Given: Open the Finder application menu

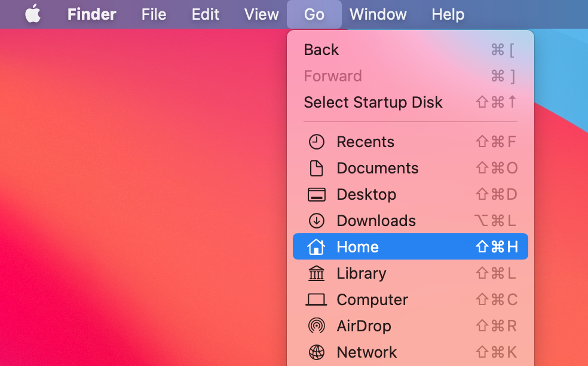Looking at the screenshot, I should pos(92,14).
